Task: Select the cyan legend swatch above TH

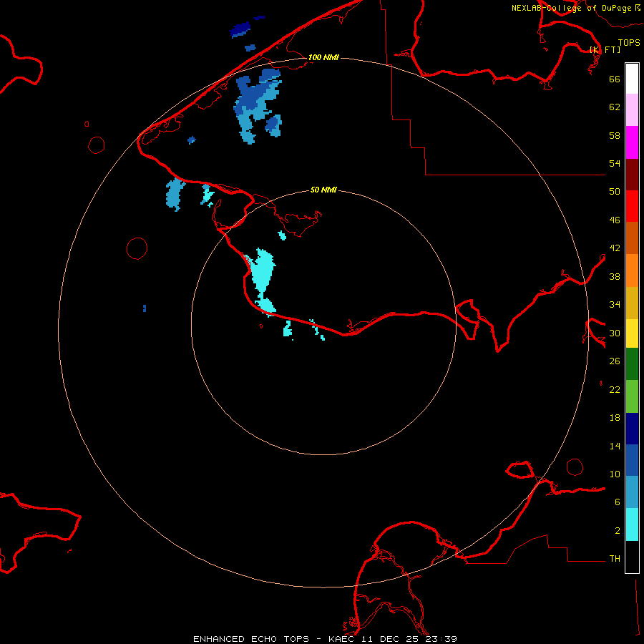Action: pos(632,525)
